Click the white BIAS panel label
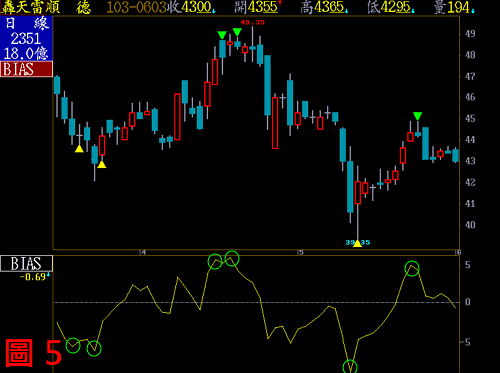 [x=26, y=263]
